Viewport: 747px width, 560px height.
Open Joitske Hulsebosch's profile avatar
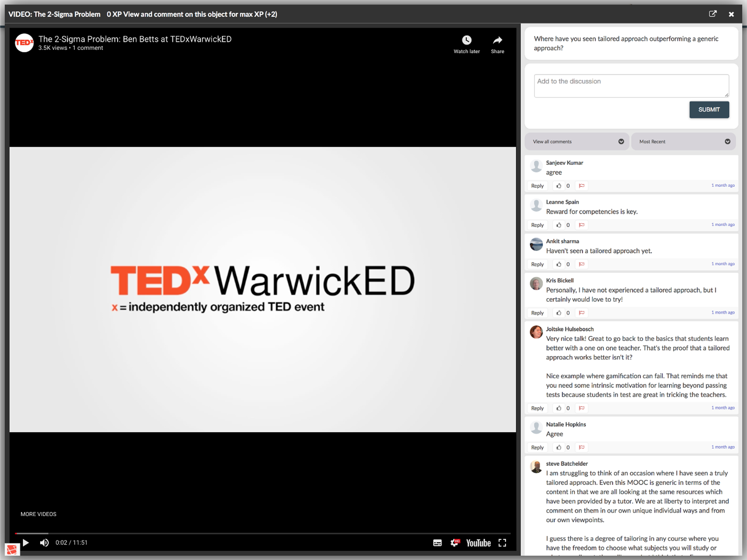click(536, 332)
